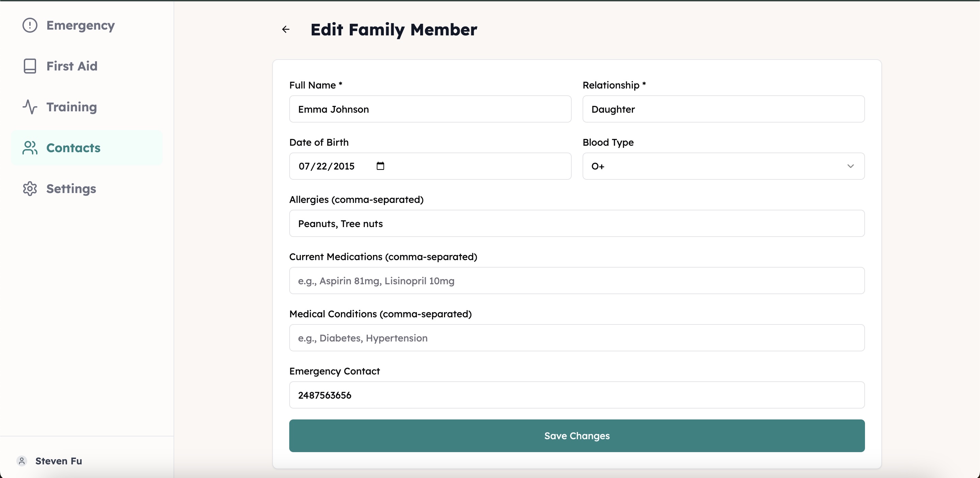The height and width of the screenshot is (478, 980).
Task: Click the Emergency alert circle icon
Action: coord(30,25)
